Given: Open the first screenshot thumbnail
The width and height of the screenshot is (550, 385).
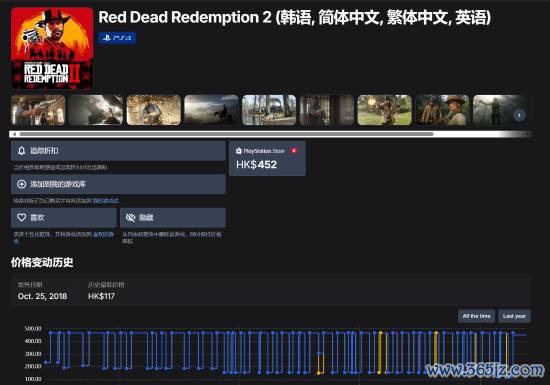Looking at the screenshot, I should (38, 110).
